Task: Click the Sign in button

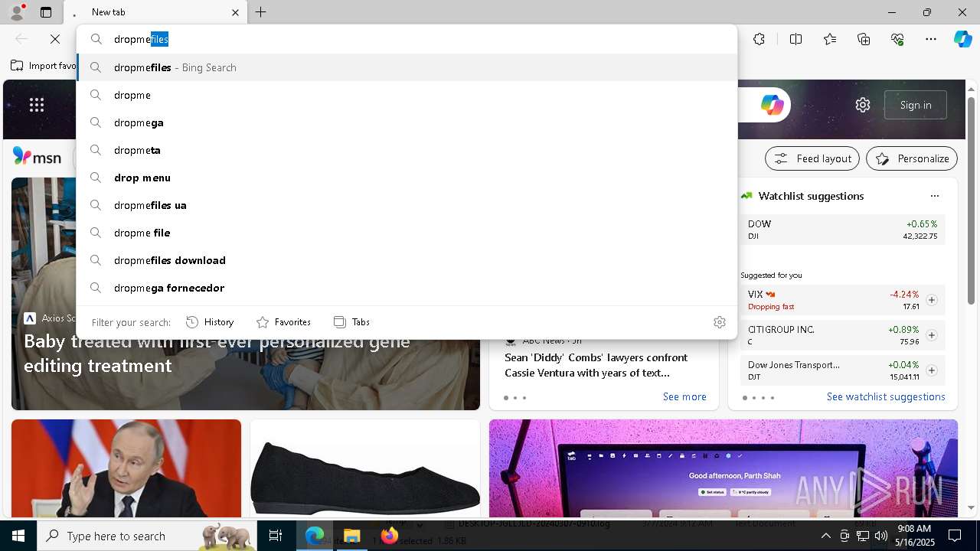Action: [916, 105]
